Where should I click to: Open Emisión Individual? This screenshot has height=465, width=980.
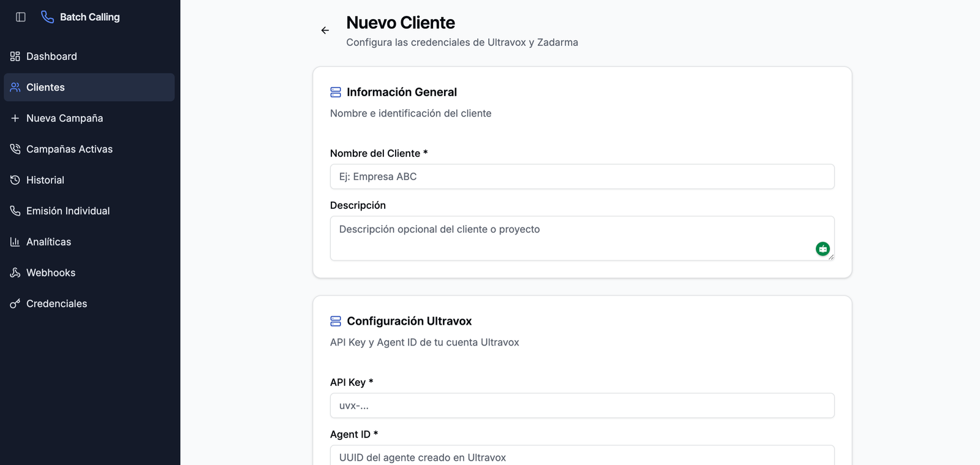click(89, 211)
